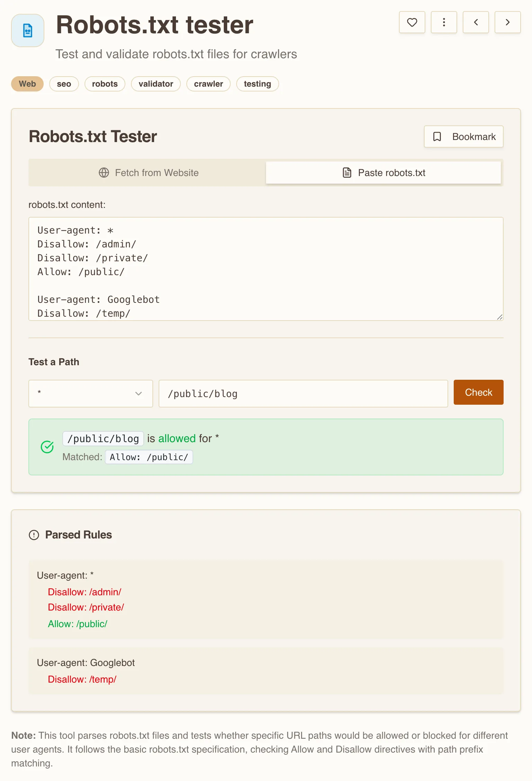Click the document icon on Paste tab
The image size is (532, 781).
347,173
